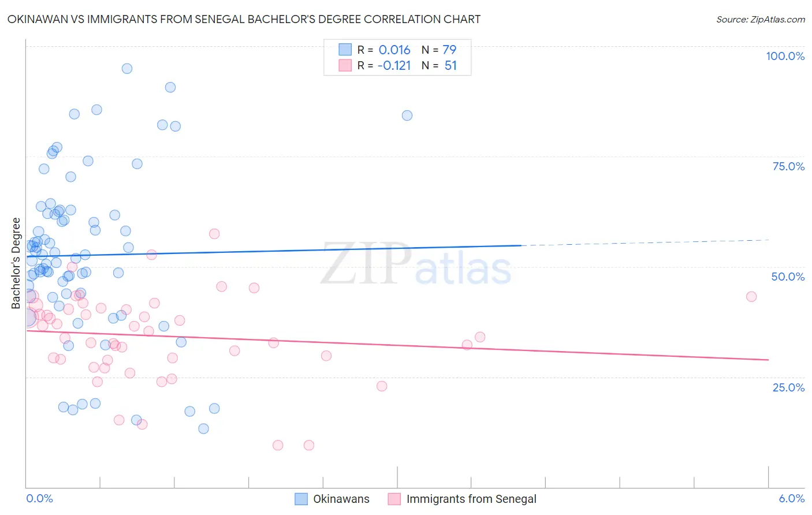The width and height of the screenshot is (812, 515).
Task: Click the isolated blue point near 85%
Action: pyautogui.click(x=407, y=115)
